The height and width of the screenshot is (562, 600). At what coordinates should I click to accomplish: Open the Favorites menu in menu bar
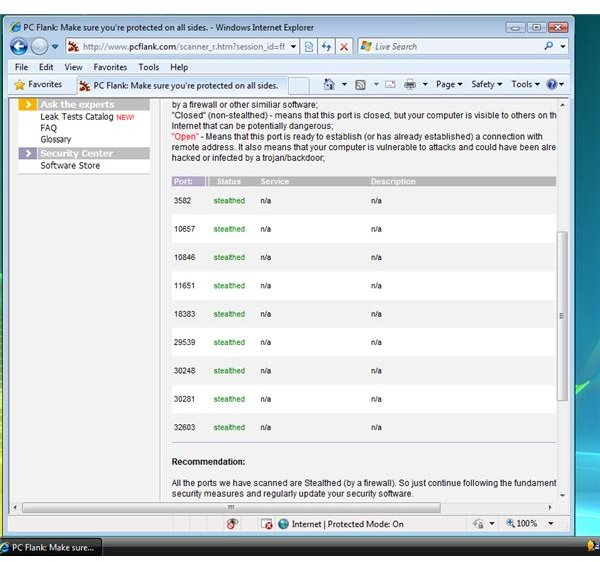tap(110, 67)
